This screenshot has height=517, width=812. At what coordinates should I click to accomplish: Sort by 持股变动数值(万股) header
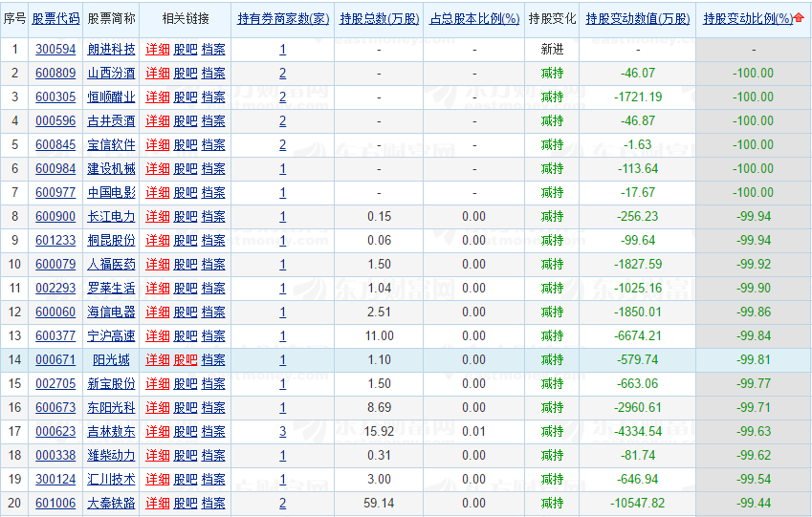[x=638, y=18]
